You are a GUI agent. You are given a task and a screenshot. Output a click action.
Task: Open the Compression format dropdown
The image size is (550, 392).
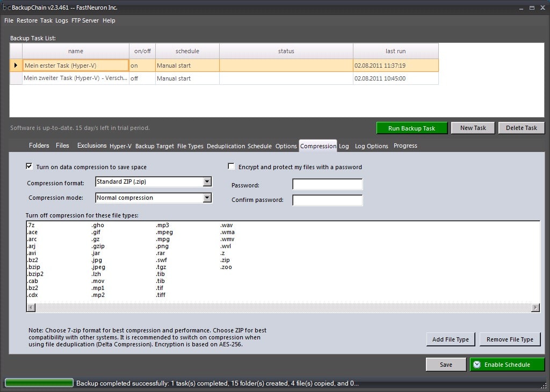[207, 182]
